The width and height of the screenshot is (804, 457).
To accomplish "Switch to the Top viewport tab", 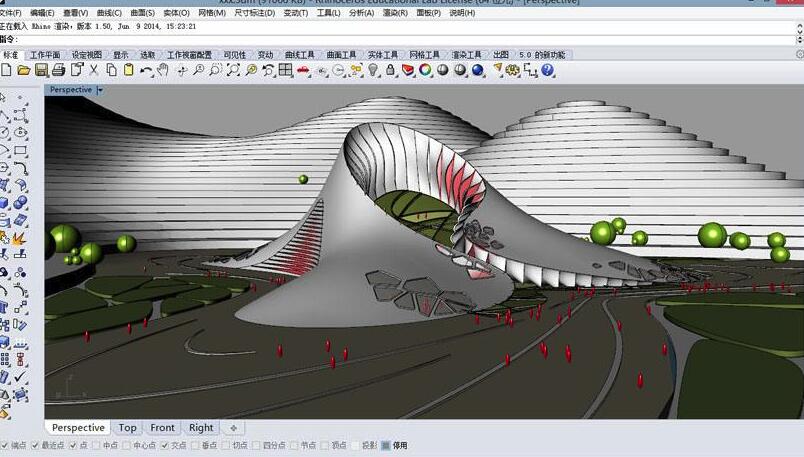I will 127,428.
